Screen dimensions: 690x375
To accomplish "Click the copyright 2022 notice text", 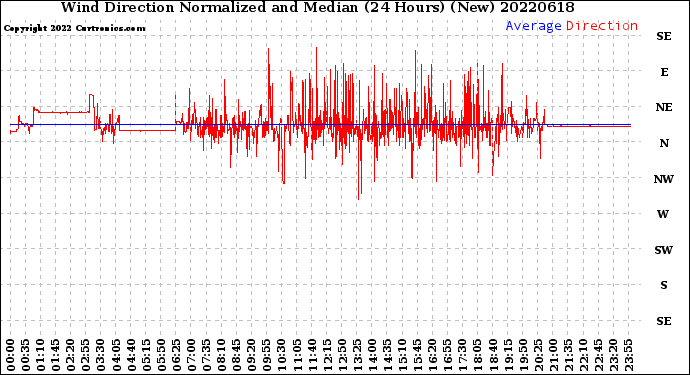I will click(x=74, y=29).
